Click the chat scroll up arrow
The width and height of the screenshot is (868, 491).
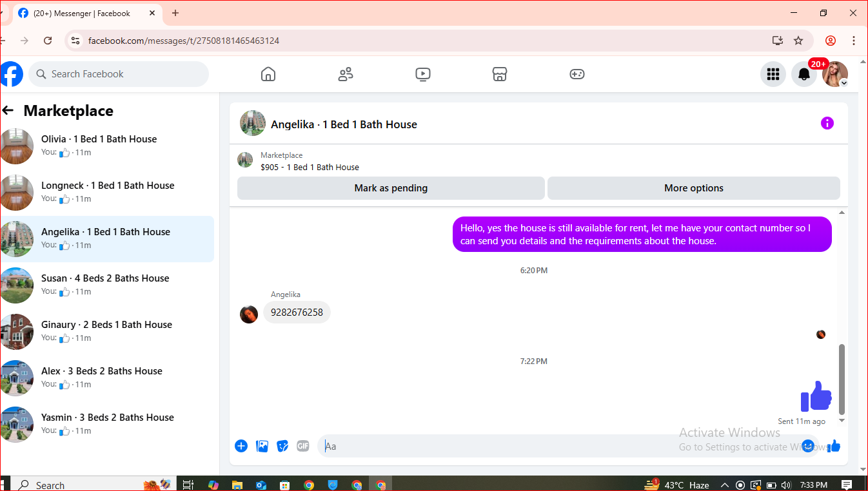(842, 213)
